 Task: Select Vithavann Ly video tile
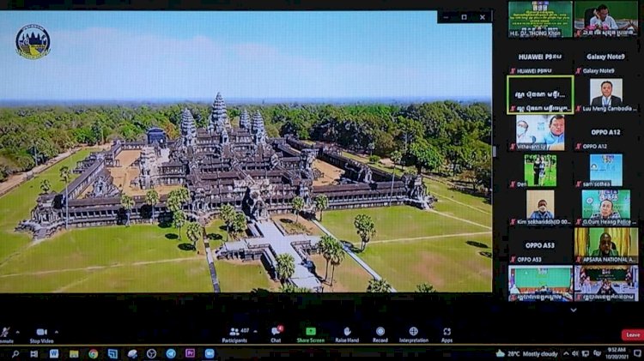pyautogui.click(x=540, y=133)
